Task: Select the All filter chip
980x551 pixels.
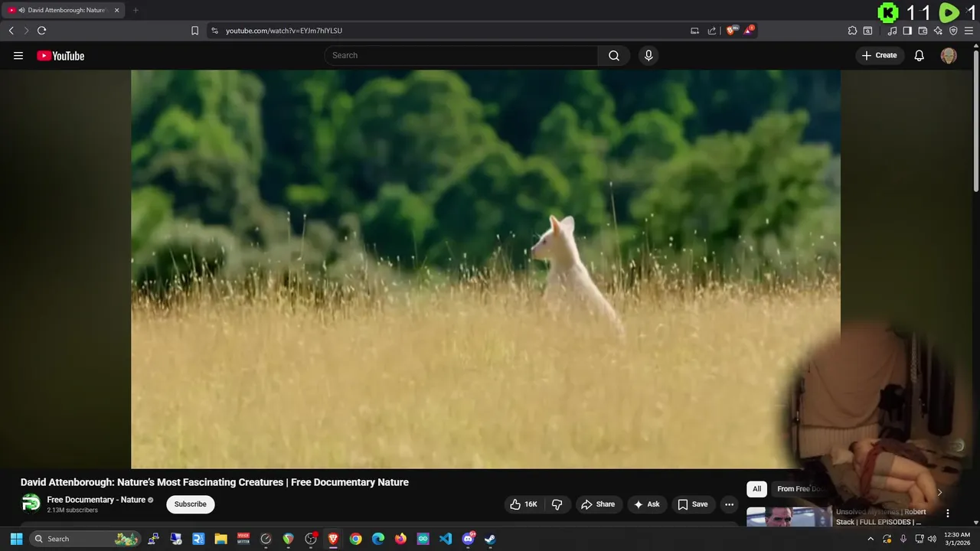Action: coord(756,489)
